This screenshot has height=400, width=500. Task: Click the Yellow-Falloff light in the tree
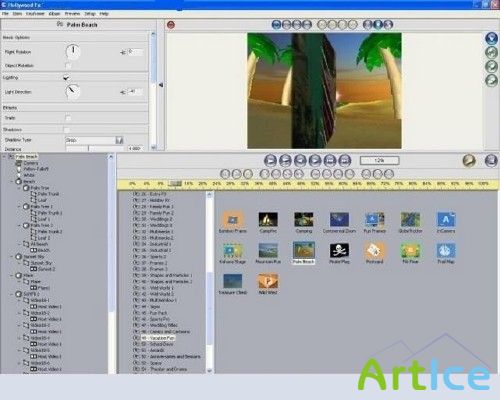point(36,169)
